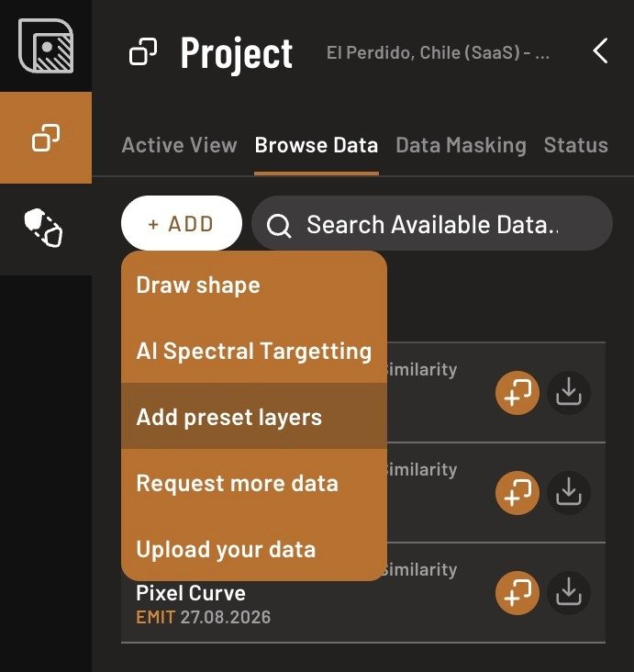Image resolution: width=634 pixels, height=672 pixels.
Task: Switch to the Active View tab
Action: click(179, 145)
